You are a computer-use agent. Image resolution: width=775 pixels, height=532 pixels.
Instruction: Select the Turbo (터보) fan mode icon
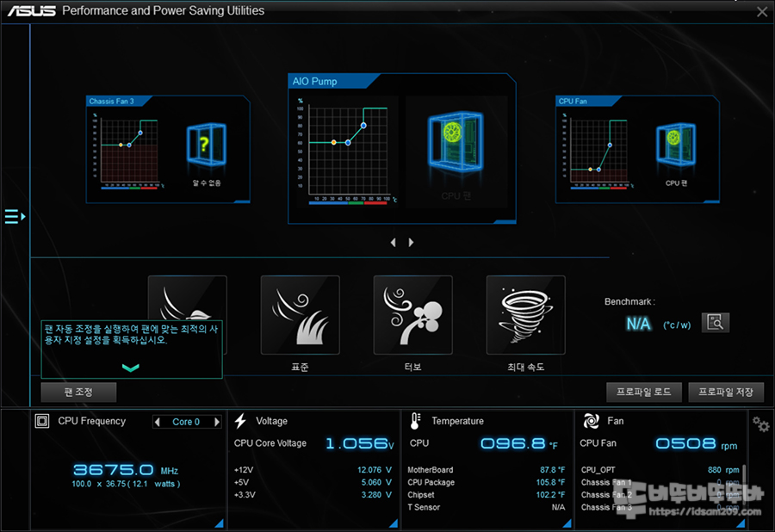[x=412, y=315]
